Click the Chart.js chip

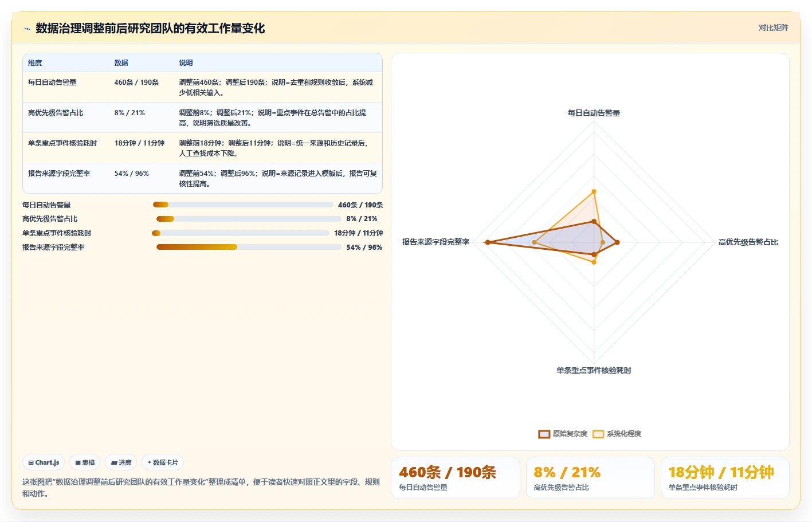coord(44,462)
